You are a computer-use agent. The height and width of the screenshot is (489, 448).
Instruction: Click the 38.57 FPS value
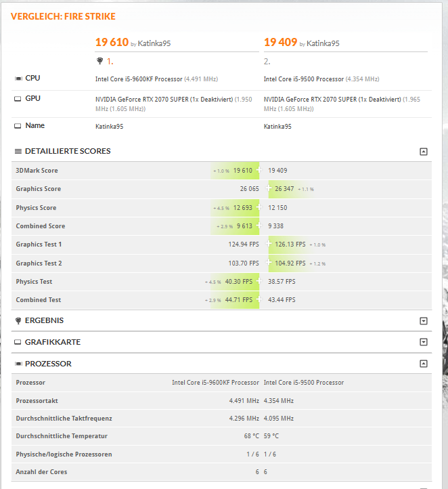[x=282, y=281]
